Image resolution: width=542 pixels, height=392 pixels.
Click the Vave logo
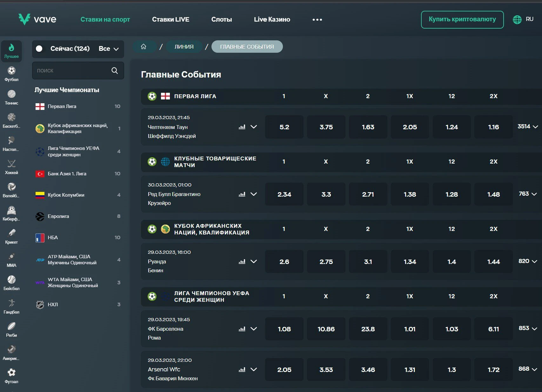(x=37, y=19)
